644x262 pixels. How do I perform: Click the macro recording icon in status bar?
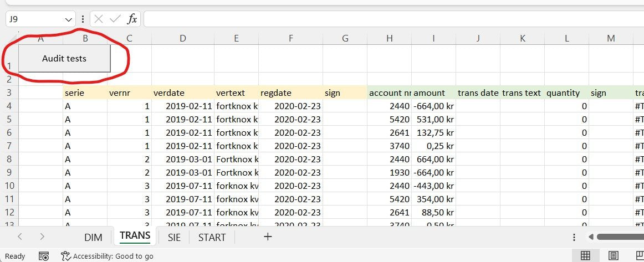(44, 256)
